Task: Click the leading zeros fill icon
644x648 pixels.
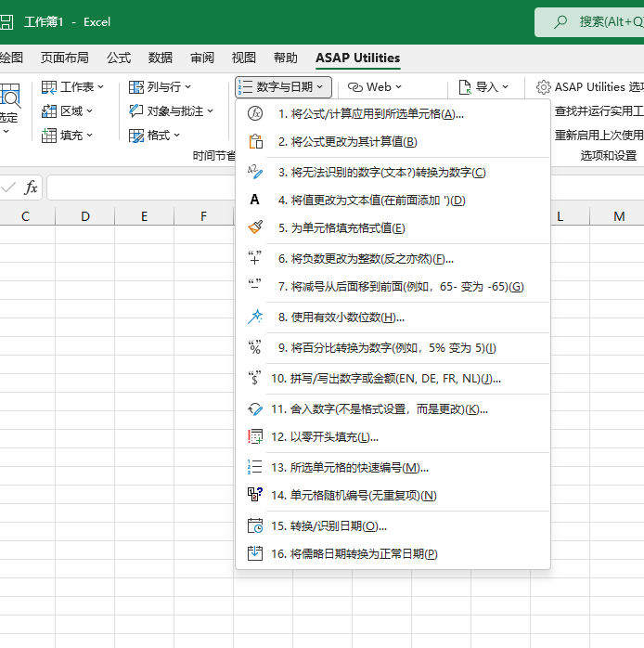Action: pyautogui.click(x=255, y=437)
